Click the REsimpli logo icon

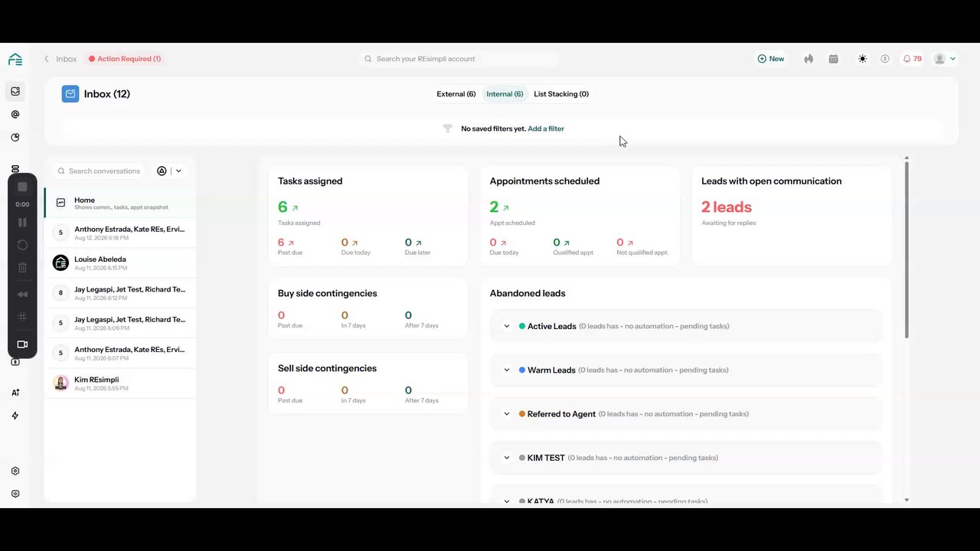click(x=15, y=60)
